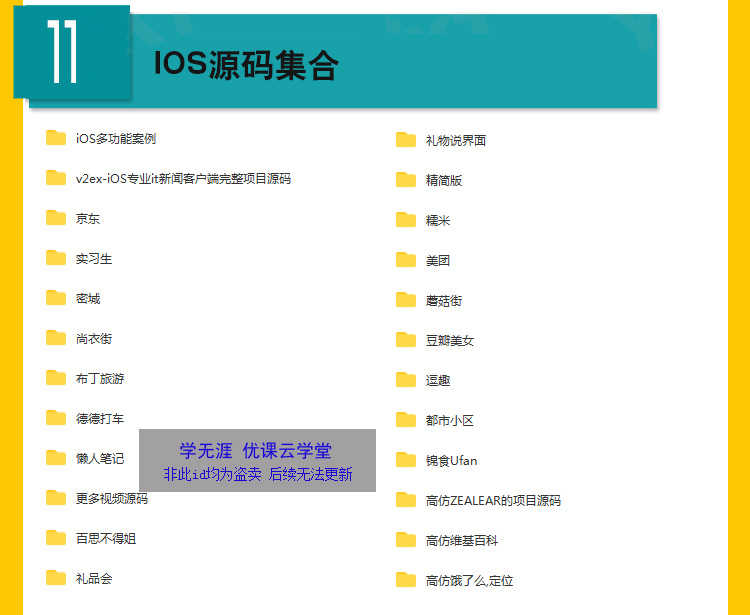
Task: Select the folder icon next to 逗趣
Action: (x=406, y=380)
